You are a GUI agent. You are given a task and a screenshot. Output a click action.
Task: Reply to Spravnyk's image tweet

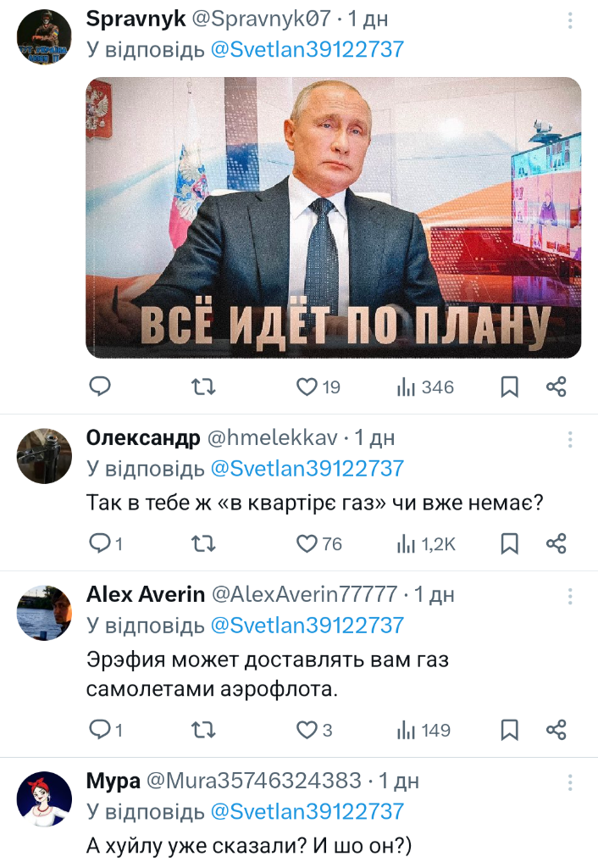pyautogui.click(x=100, y=387)
